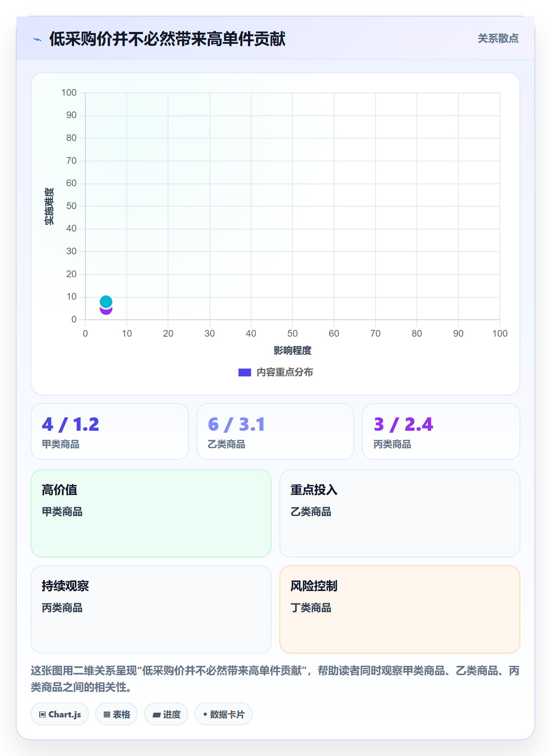
Task: Click the lightning bolt icon in header
Action: tap(37, 39)
